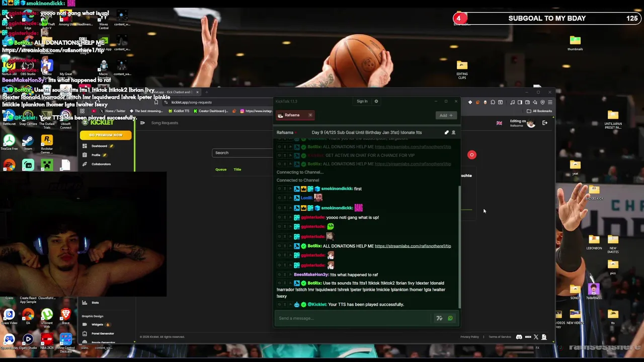The height and width of the screenshot is (362, 644).
Task: Open All Bookmarks folder
Action: [x=540, y=111]
